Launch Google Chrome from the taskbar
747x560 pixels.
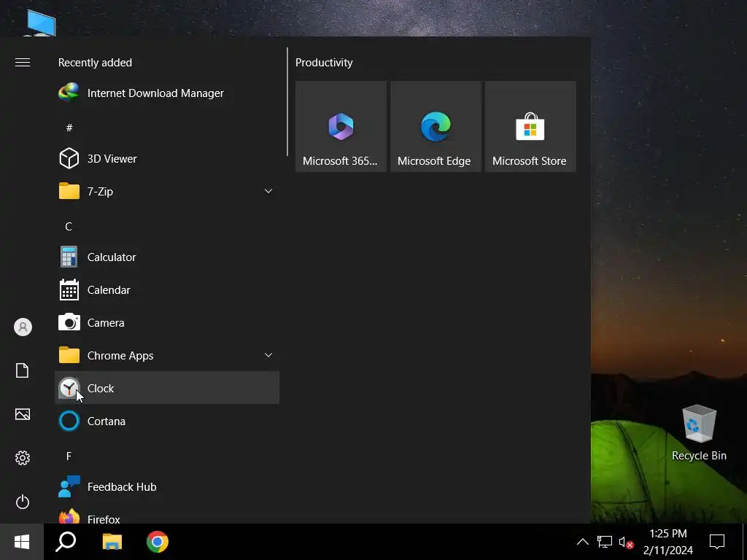tap(158, 542)
